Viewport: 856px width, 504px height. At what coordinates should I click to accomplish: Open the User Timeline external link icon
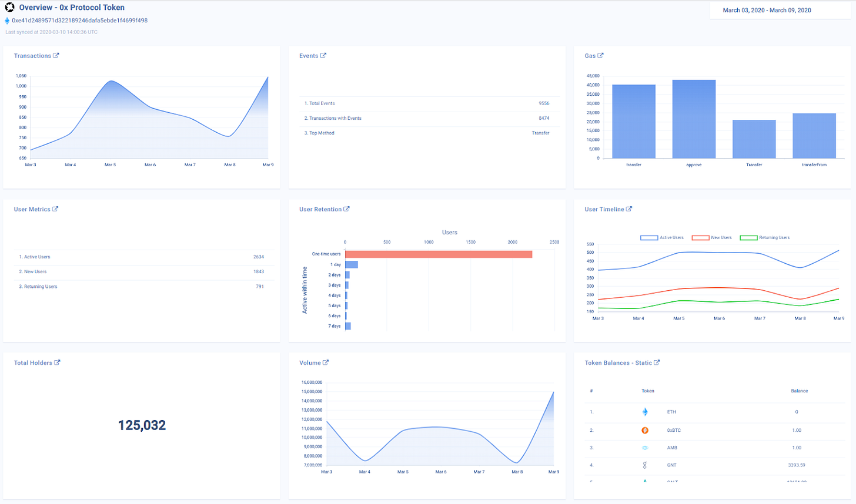click(629, 209)
